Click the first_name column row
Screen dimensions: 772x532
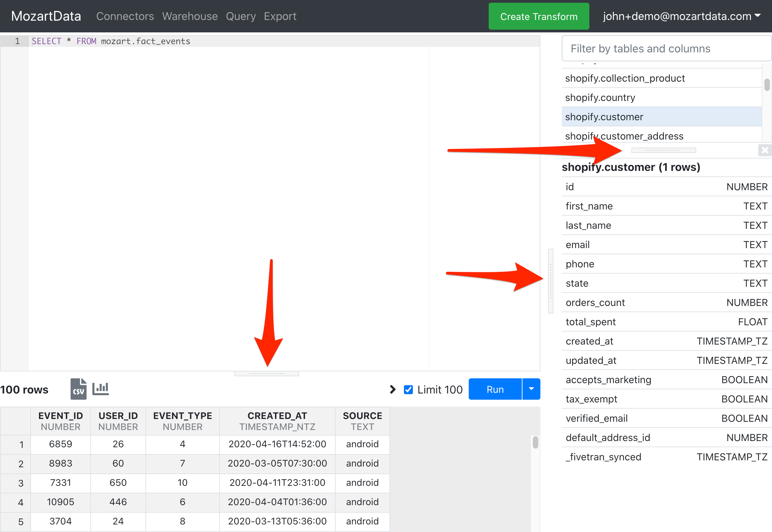click(x=667, y=206)
